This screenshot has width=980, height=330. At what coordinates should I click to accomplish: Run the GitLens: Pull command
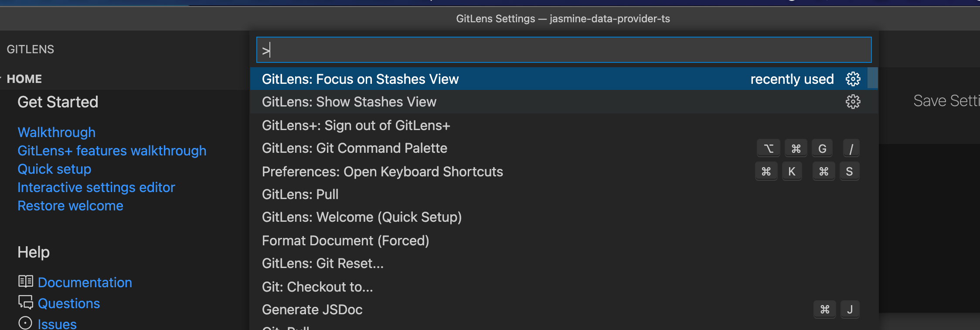coord(300,194)
